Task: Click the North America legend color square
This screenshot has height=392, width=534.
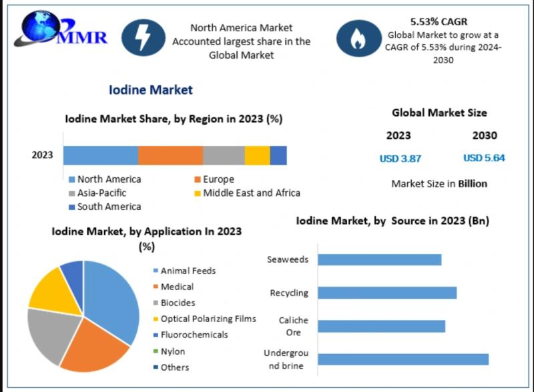Action: 71,179
